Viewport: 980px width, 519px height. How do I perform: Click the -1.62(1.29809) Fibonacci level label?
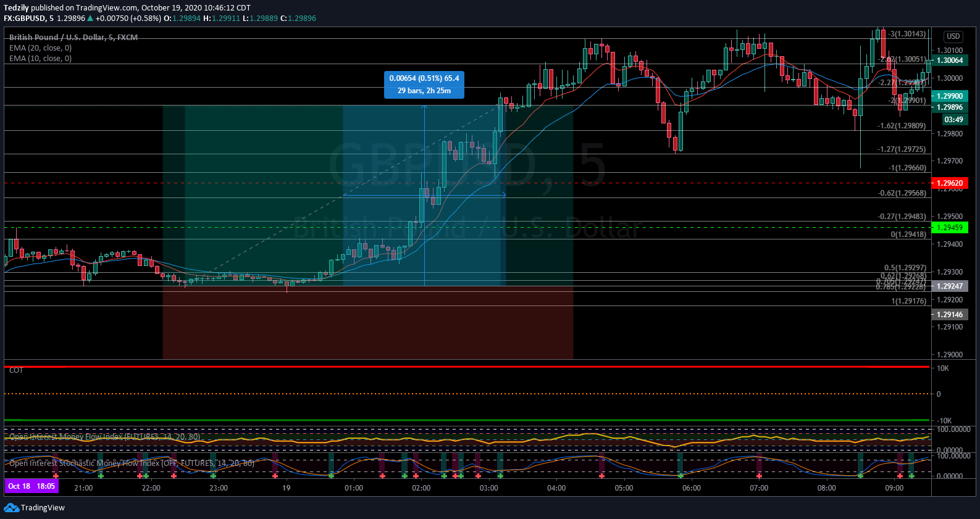coord(902,126)
